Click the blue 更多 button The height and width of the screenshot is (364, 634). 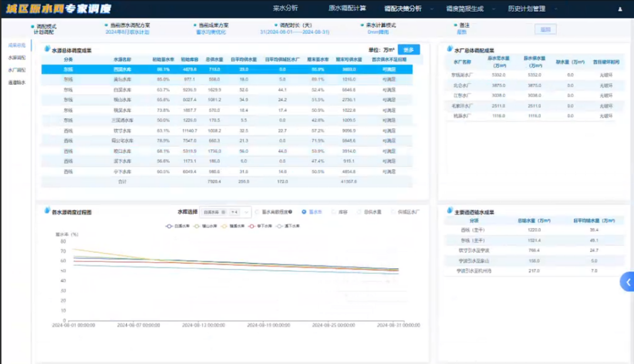tap(409, 50)
